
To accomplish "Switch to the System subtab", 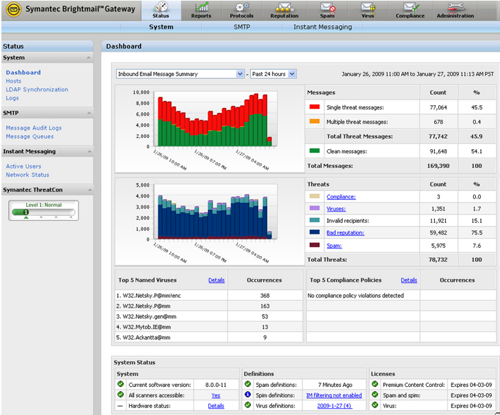I will pos(161,27).
